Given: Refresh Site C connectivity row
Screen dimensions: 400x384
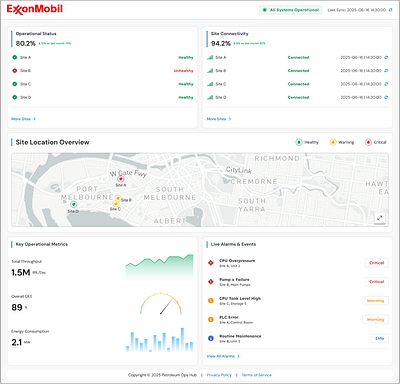Looking at the screenshot, I should coord(386,84).
